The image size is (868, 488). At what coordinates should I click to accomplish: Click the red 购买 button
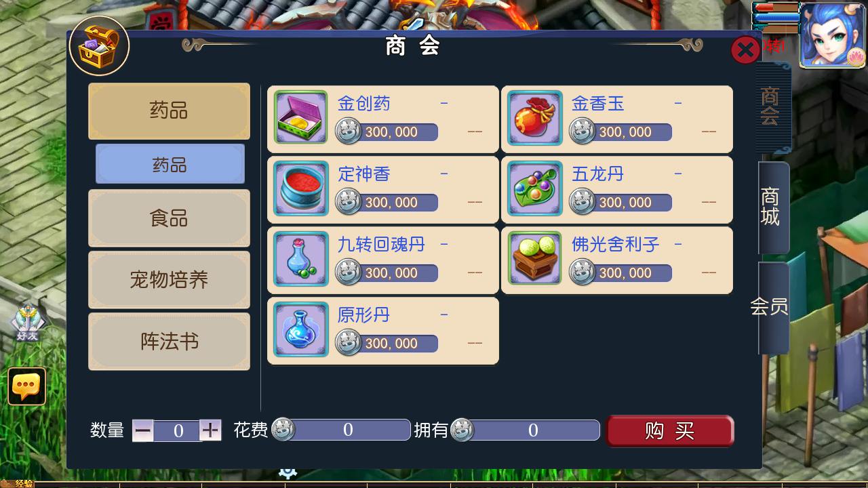click(x=670, y=431)
